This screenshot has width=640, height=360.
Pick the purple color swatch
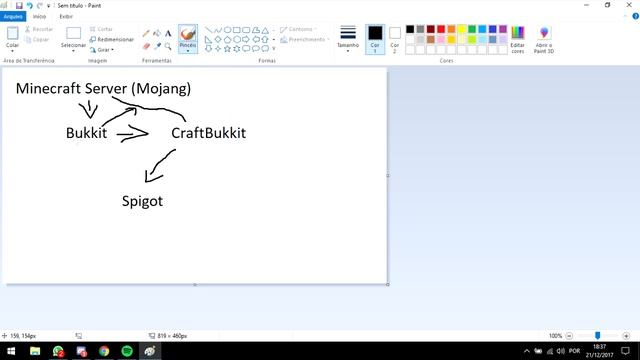coord(503,29)
